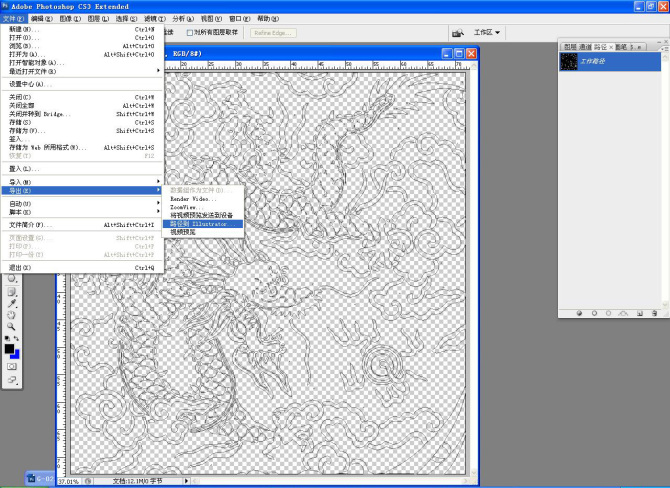670x488 pixels.
Task: Expand the Automate submenu
Action: 158,203
